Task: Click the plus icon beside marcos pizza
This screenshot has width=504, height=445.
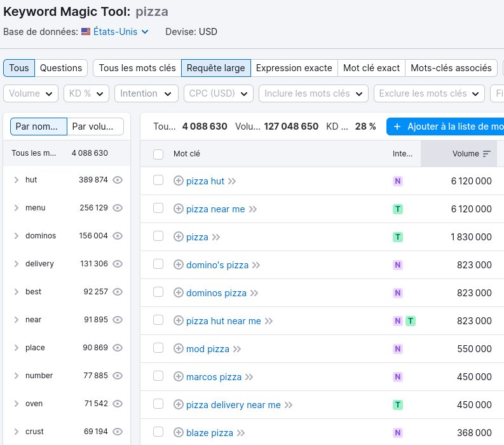Action: click(179, 376)
